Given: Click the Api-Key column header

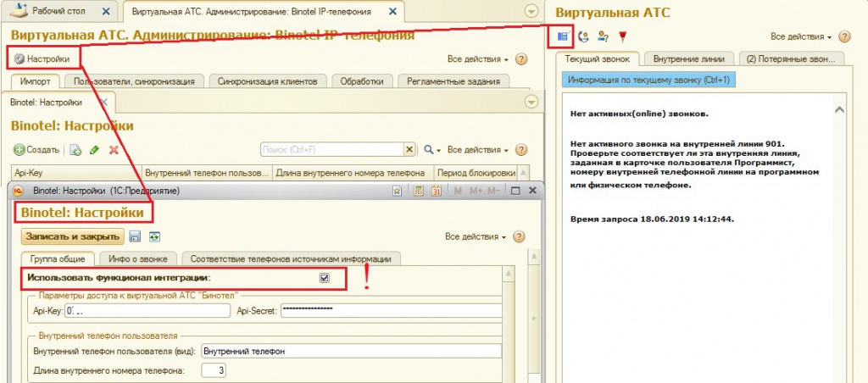Looking at the screenshot, I should coord(76,173).
